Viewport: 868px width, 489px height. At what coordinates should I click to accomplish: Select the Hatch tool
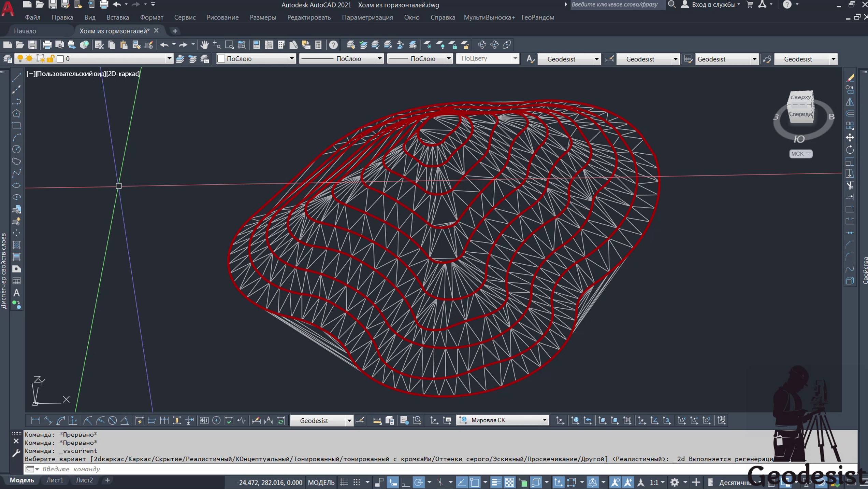pyautogui.click(x=16, y=245)
